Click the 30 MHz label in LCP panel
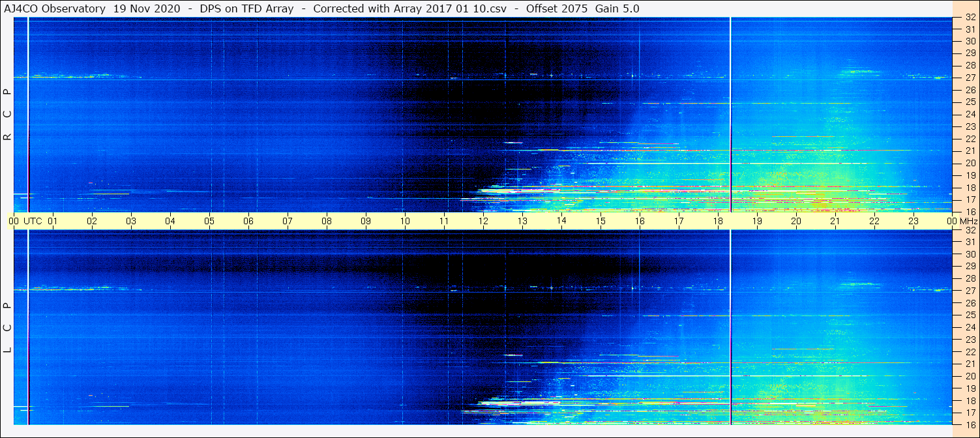This screenshot has height=438, width=980. 970,254
